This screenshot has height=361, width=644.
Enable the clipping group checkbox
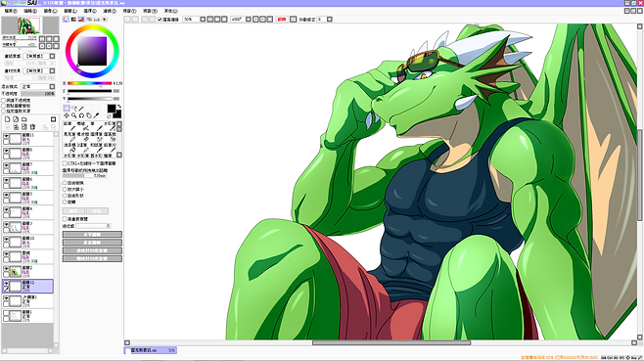(3, 106)
